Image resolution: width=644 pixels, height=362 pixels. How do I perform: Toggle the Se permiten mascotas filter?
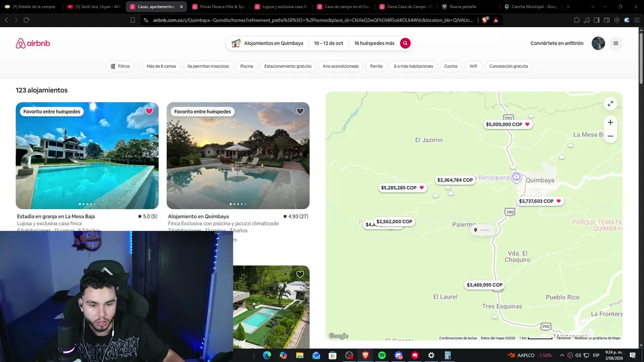208,66
